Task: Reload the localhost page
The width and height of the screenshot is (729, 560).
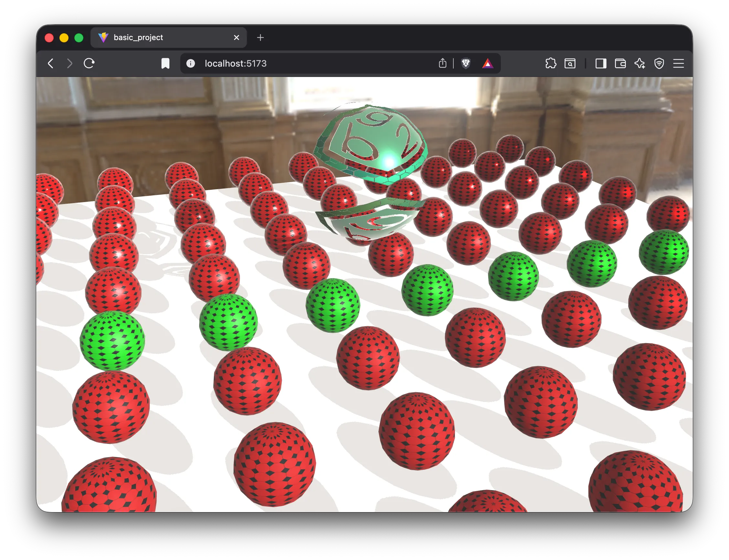Action: (x=89, y=63)
